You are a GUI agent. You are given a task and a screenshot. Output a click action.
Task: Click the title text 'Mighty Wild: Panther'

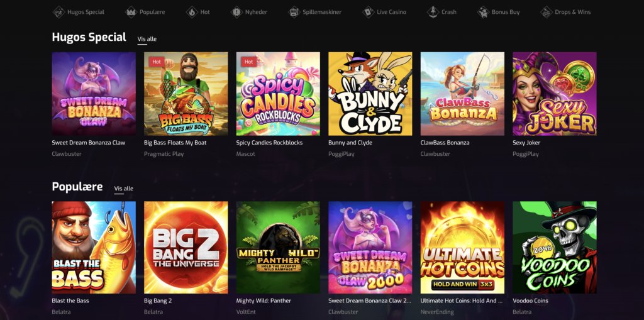pos(264,301)
